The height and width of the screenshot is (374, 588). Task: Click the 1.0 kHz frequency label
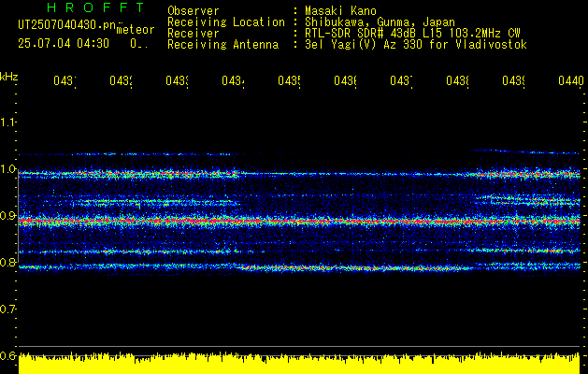(7, 169)
